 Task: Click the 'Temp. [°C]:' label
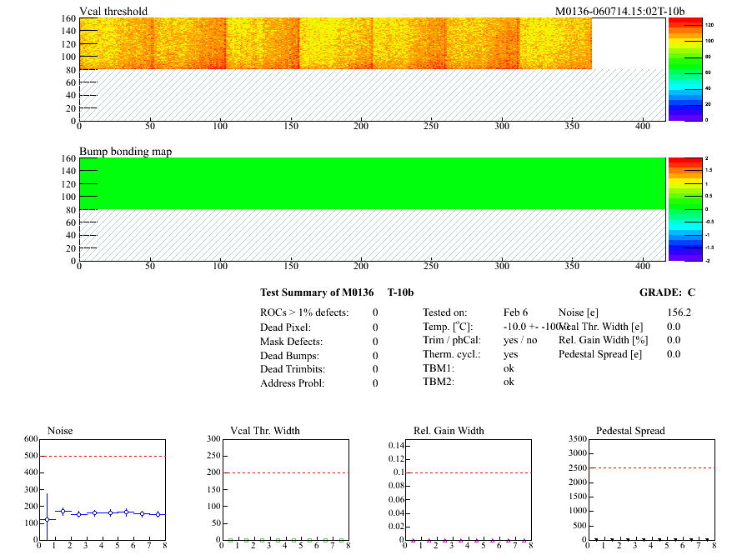click(x=448, y=327)
